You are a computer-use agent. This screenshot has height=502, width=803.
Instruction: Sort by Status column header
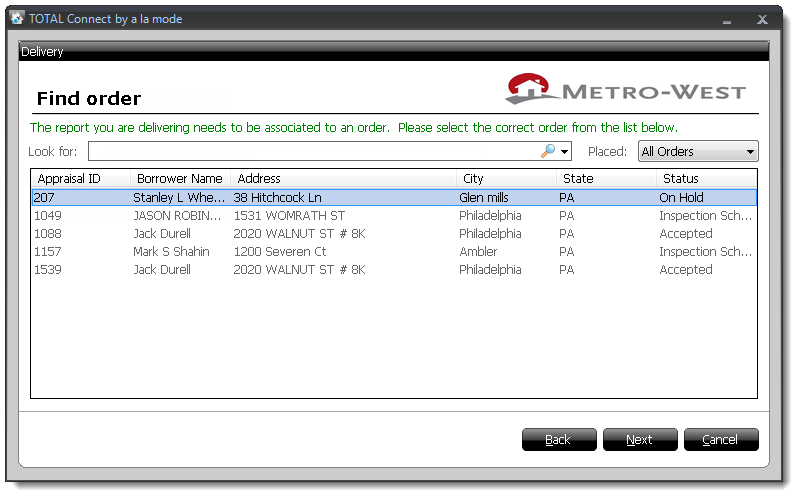[704, 179]
